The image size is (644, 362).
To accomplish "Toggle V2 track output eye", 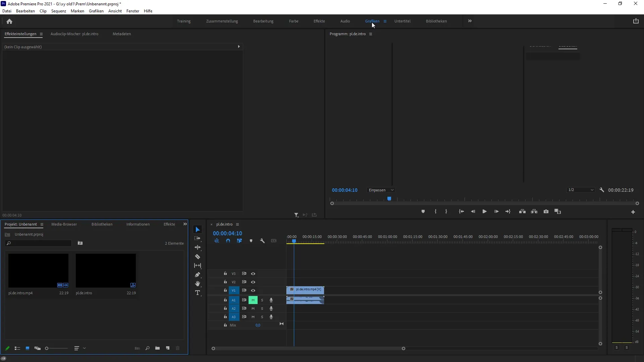I will [x=253, y=282].
